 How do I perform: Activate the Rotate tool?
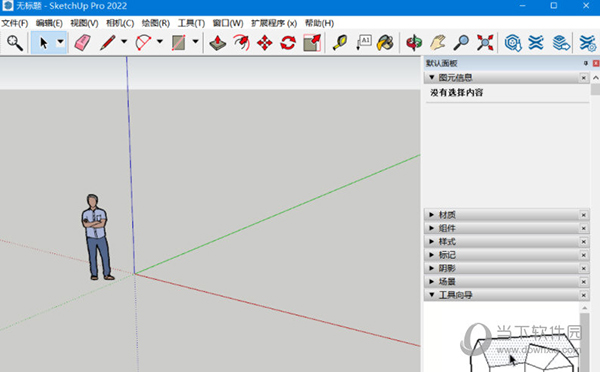(x=288, y=42)
